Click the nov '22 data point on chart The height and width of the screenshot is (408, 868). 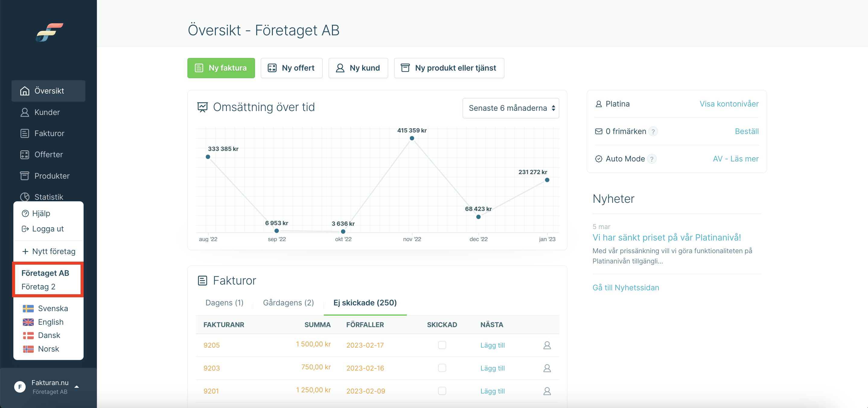click(x=412, y=138)
